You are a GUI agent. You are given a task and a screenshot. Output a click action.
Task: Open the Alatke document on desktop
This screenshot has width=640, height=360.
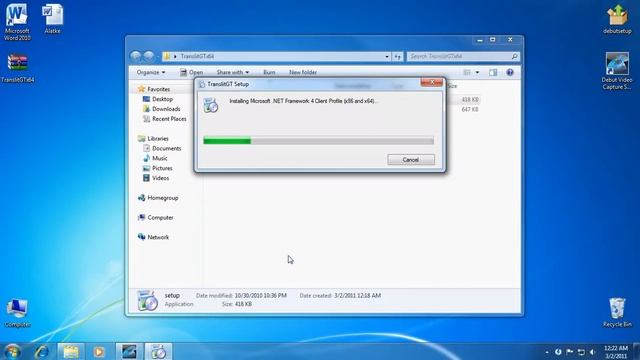[x=52, y=19]
